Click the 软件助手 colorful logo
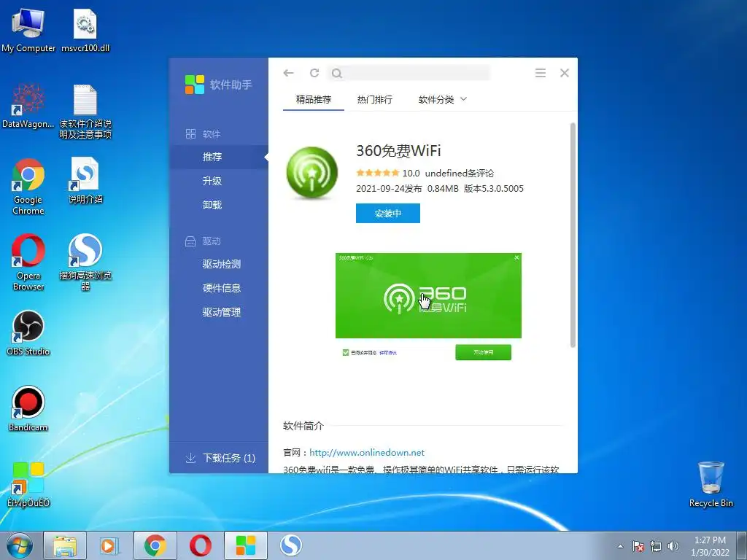This screenshot has width=747, height=560. 194,85
